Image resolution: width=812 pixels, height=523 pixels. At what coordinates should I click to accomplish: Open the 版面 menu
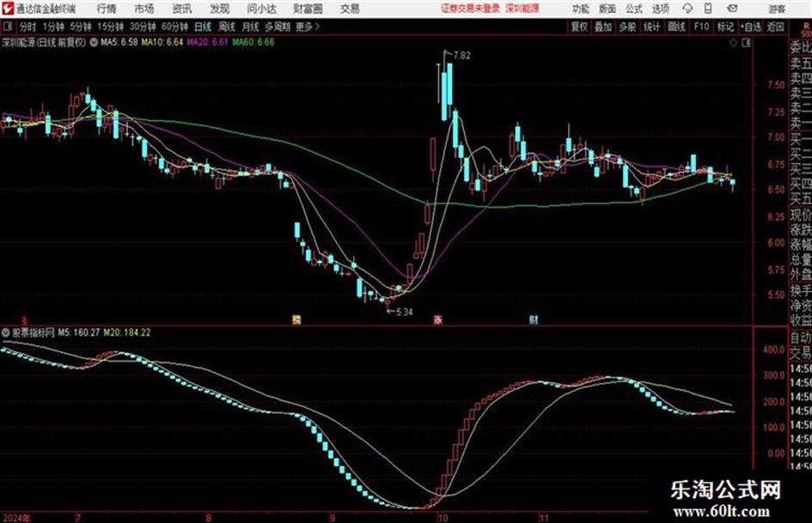(607, 9)
